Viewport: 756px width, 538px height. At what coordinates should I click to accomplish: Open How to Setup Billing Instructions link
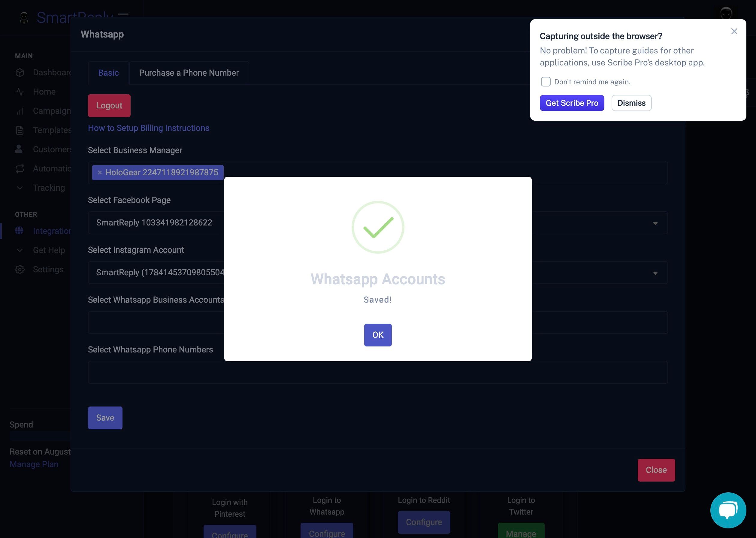point(148,128)
